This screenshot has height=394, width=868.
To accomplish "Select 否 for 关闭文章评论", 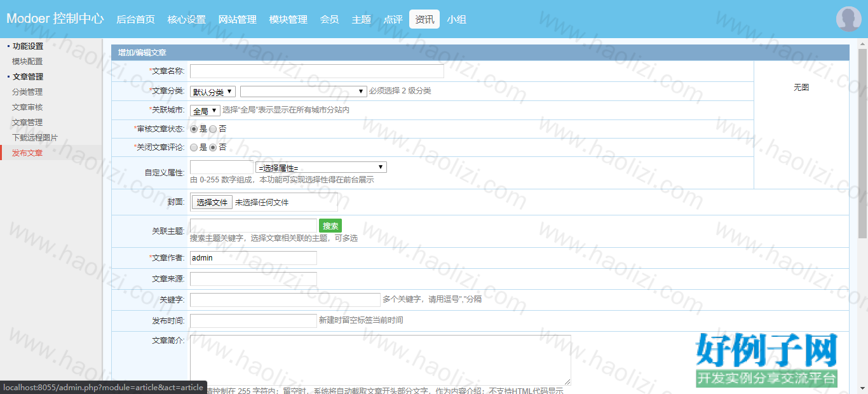I will [x=213, y=147].
